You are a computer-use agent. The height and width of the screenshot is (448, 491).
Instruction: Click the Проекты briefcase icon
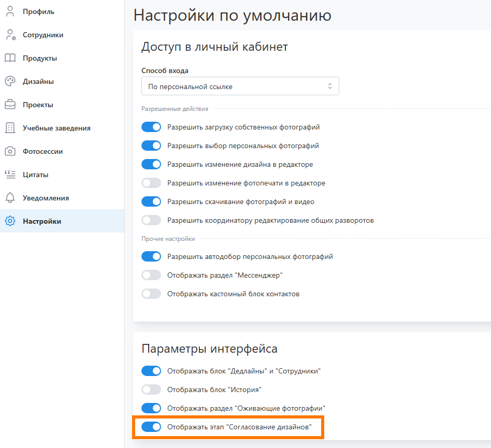(10, 105)
